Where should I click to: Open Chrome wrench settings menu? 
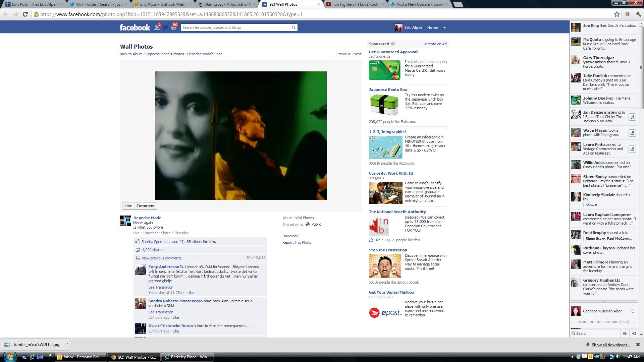tap(638, 14)
